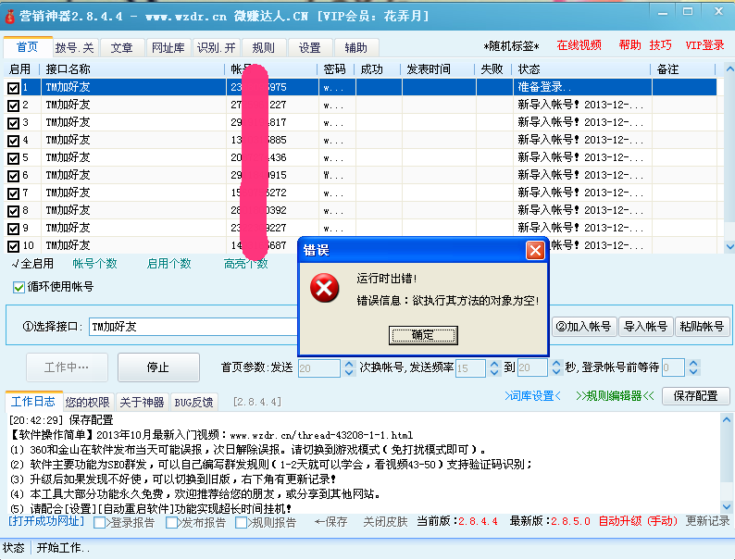Image resolution: width=735 pixels, height=560 pixels.
Task: Click the 发送 count input field
Action: pos(319,367)
